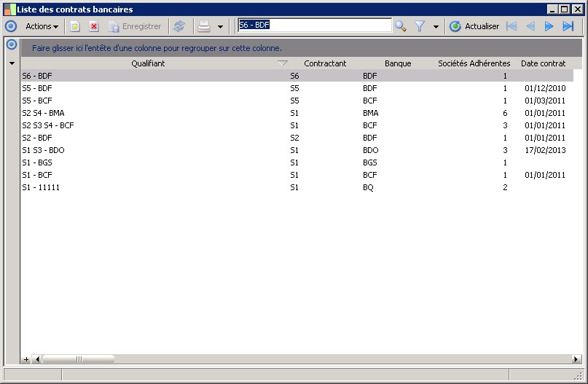Click the new contract document icon
The width and height of the screenshot is (588, 384).
(75, 26)
